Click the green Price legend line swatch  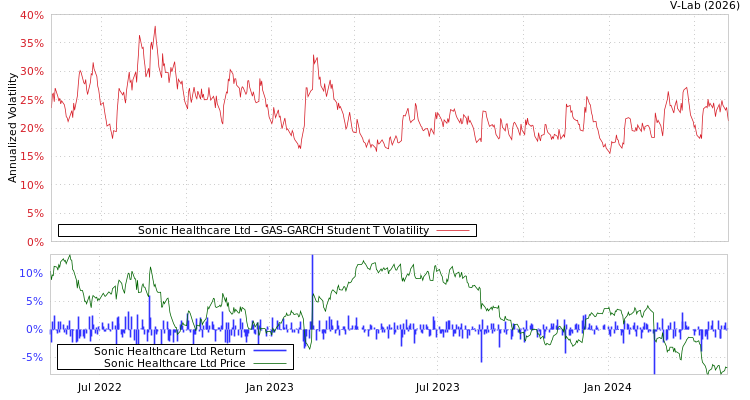tap(269, 363)
